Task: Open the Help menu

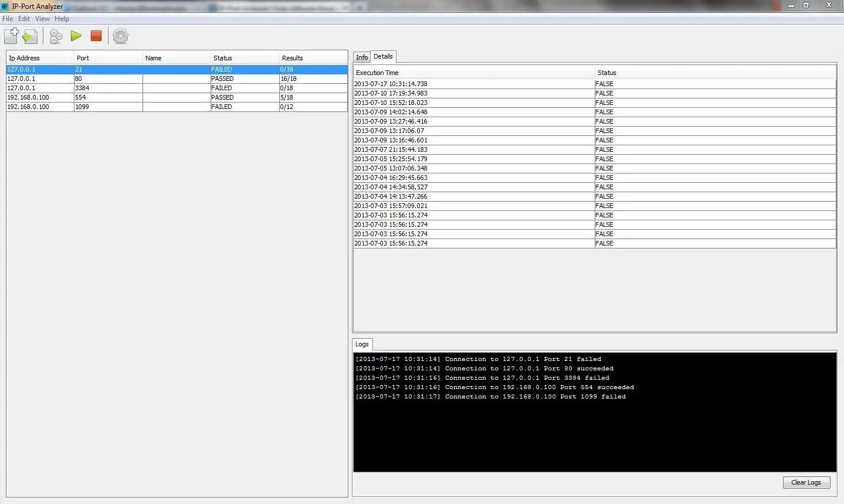Action: pyautogui.click(x=62, y=19)
